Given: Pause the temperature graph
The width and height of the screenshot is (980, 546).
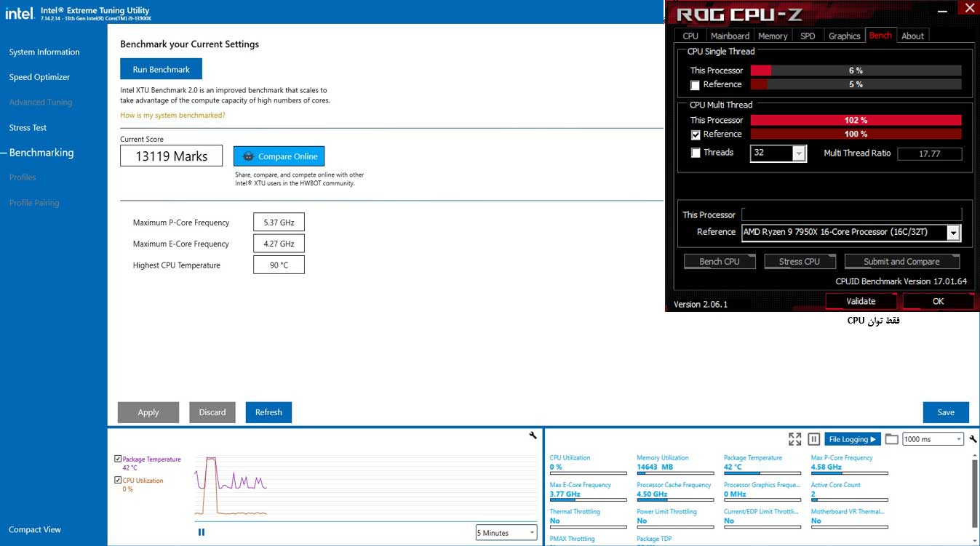Looking at the screenshot, I should click(202, 532).
